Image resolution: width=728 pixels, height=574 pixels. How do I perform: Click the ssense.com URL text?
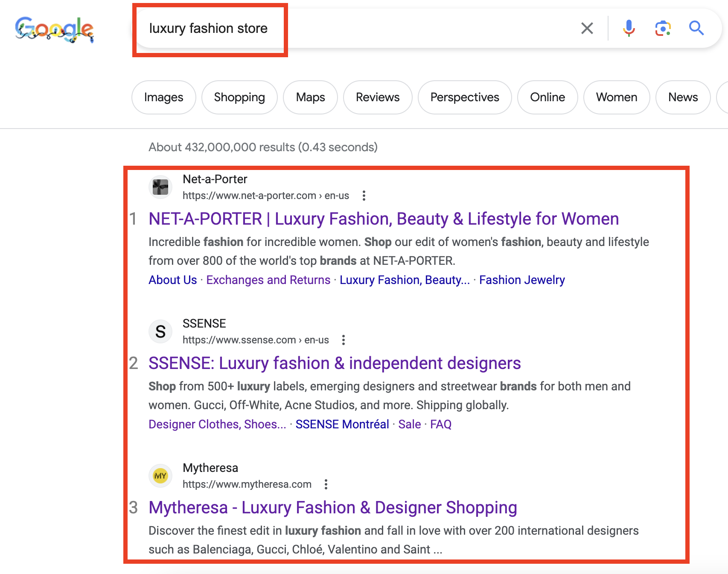256,340
